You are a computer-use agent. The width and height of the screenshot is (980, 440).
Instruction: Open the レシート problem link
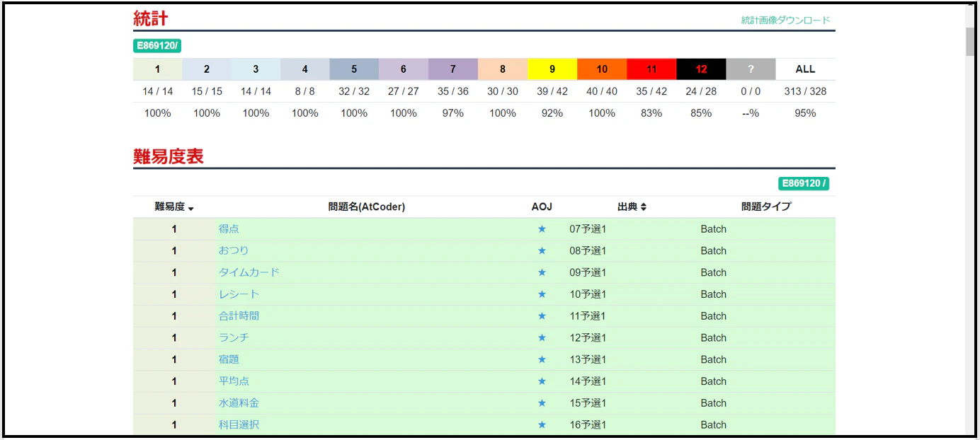(239, 294)
